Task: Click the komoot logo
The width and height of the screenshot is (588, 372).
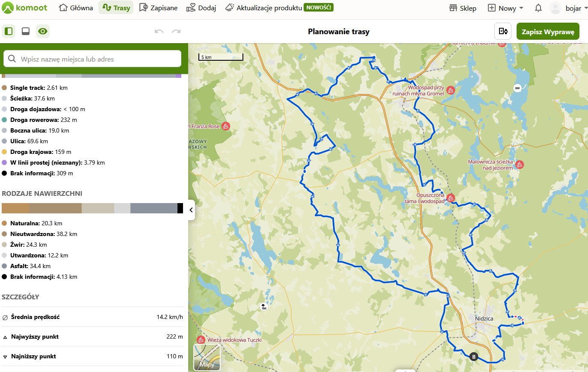Action: pyautogui.click(x=24, y=8)
